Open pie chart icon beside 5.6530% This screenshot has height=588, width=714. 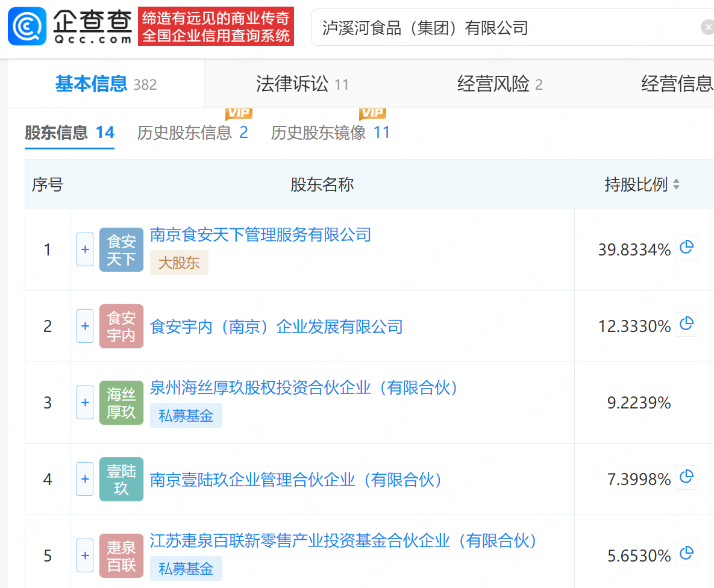pos(687,554)
